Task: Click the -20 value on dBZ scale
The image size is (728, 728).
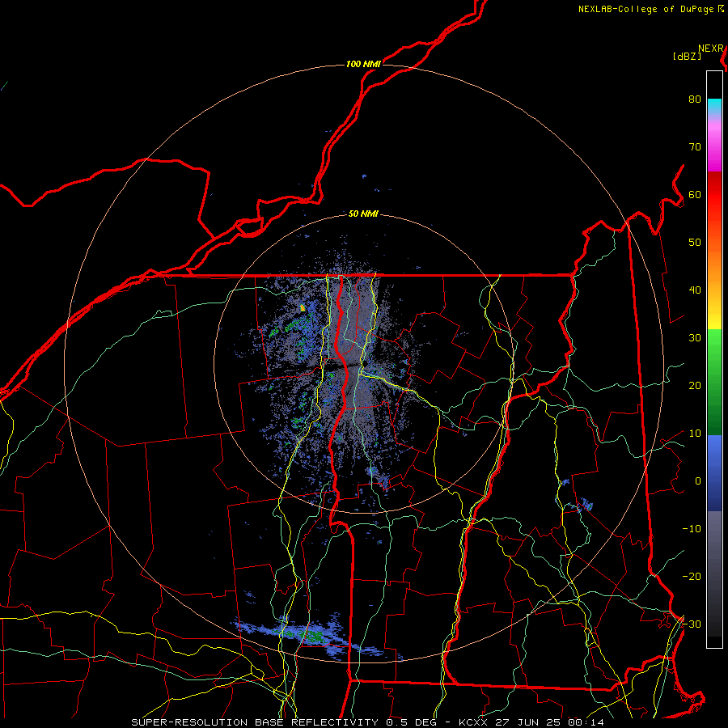Action: pos(692,577)
